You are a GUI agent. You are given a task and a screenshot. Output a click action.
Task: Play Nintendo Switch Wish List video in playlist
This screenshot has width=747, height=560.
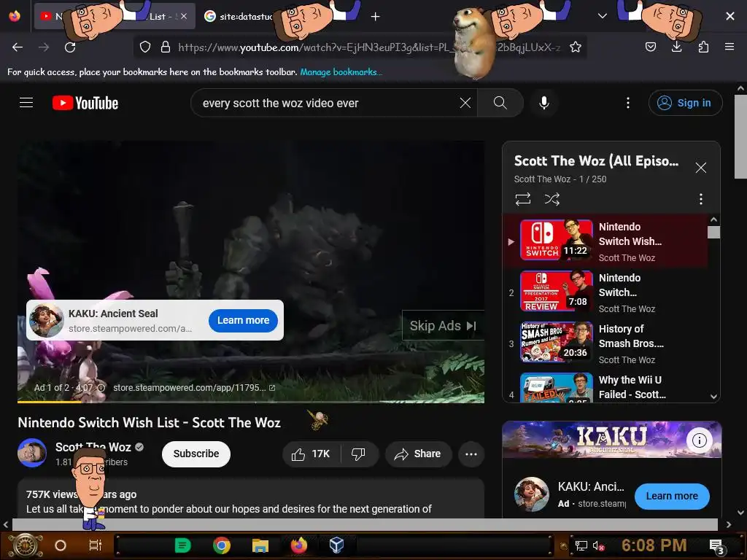point(605,241)
